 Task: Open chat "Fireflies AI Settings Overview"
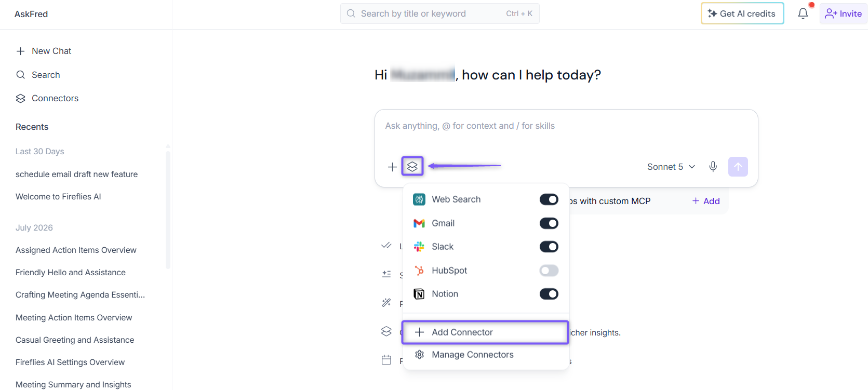[70, 362]
